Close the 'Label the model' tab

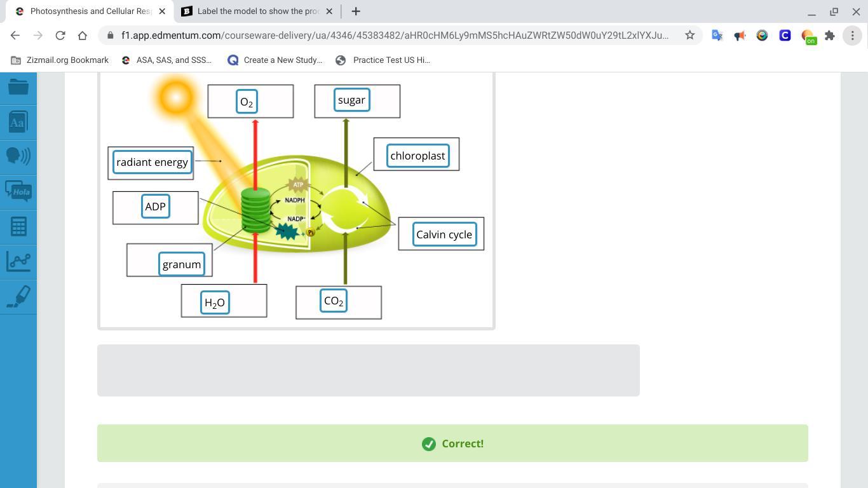pyautogui.click(x=329, y=11)
